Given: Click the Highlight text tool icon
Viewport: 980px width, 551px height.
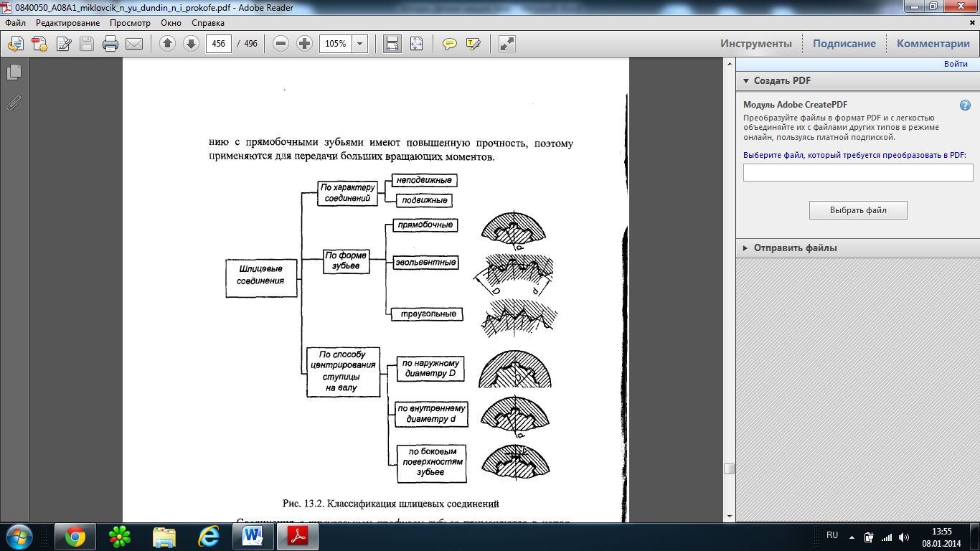Looking at the screenshot, I should coord(473,44).
